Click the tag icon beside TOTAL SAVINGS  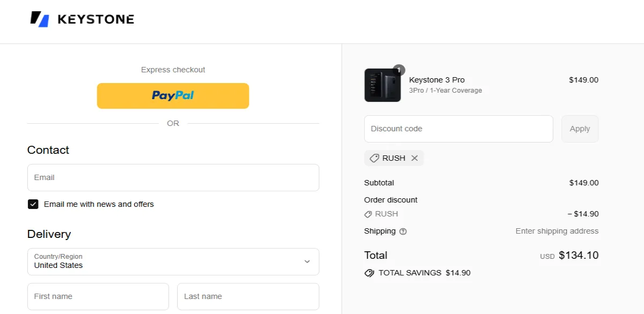[369, 273]
